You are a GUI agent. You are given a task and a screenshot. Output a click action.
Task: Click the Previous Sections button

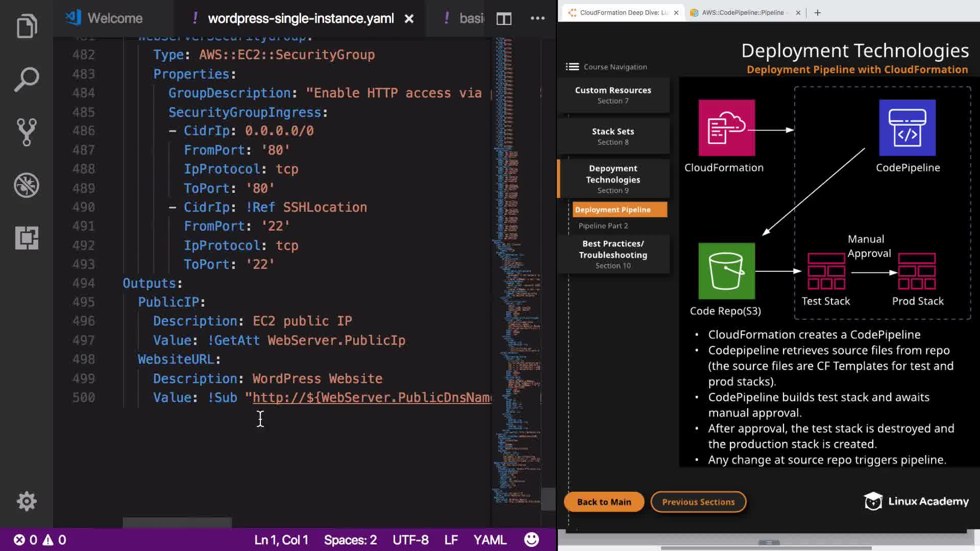click(x=698, y=502)
